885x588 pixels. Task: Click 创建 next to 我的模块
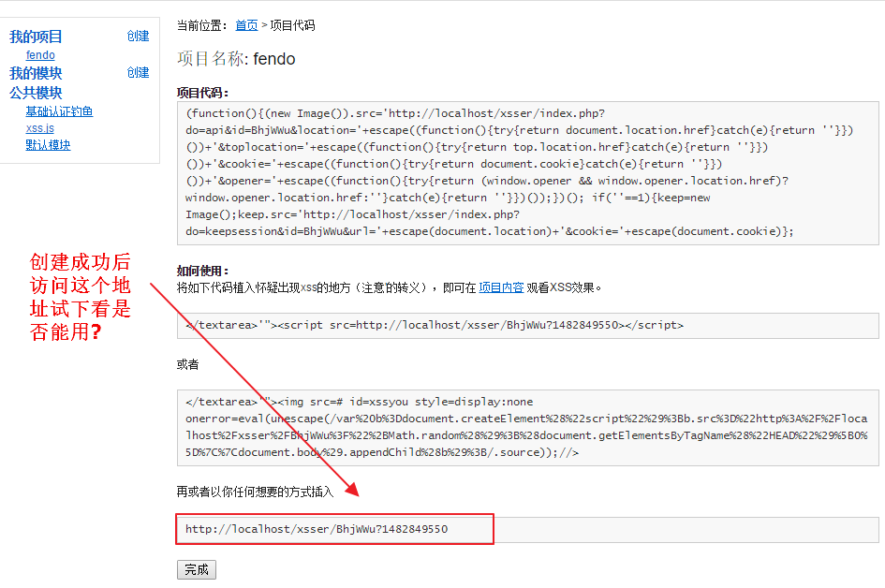pos(138,73)
